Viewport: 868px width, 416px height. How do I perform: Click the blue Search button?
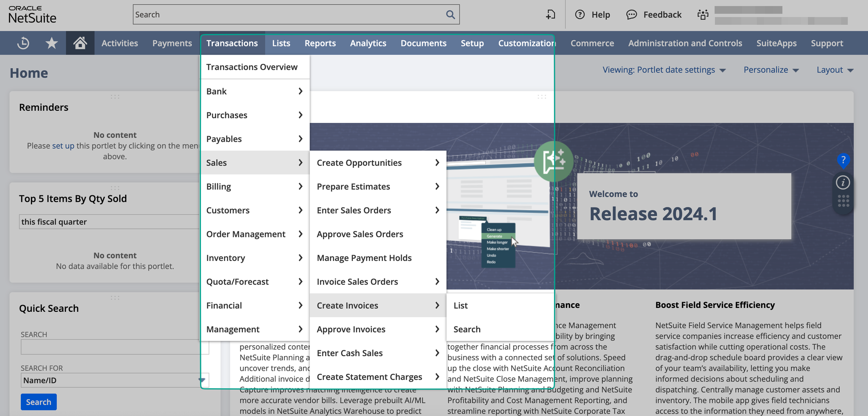39,402
